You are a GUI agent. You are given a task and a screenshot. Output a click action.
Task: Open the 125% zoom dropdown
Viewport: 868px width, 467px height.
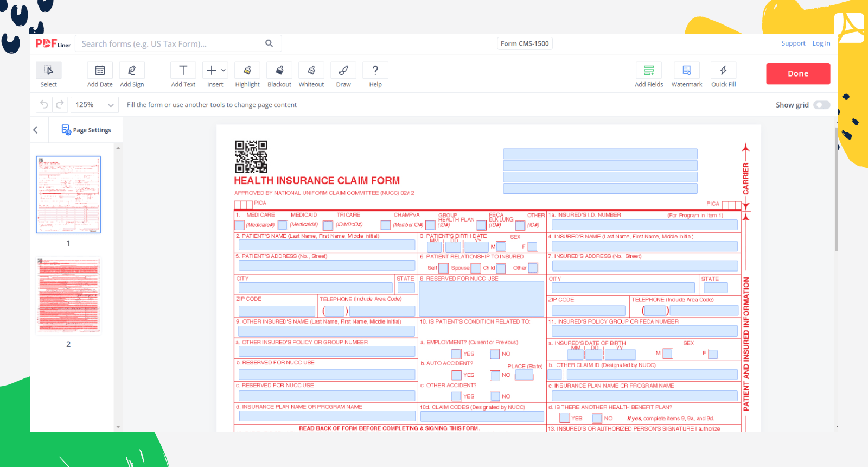95,105
